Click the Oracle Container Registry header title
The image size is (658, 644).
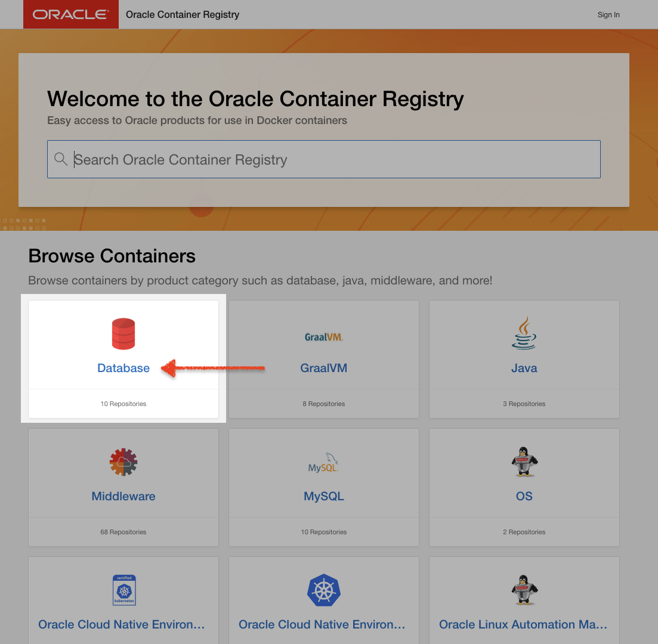(x=183, y=15)
